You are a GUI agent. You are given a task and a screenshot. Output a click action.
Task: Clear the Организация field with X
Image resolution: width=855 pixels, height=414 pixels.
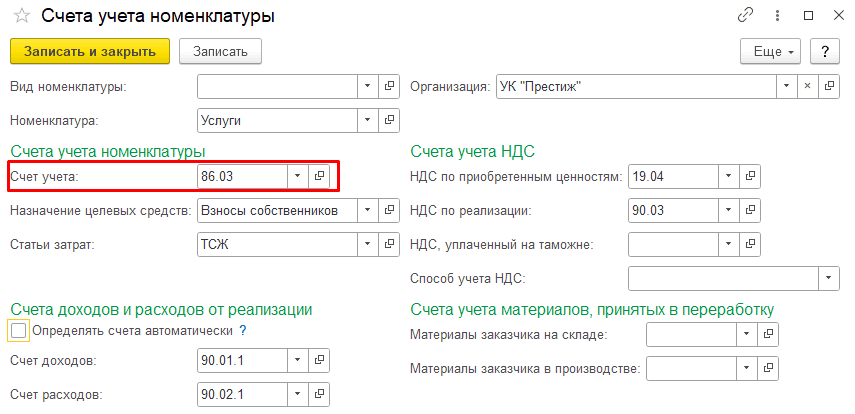point(808,87)
